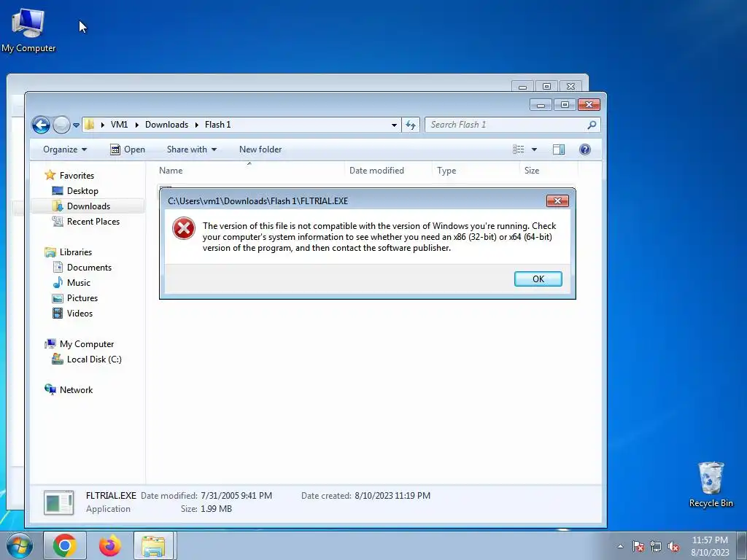Image resolution: width=747 pixels, height=560 pixels.
Task: Sort by Date modified column
Action: pyautogui.click(x=388, y=171)
